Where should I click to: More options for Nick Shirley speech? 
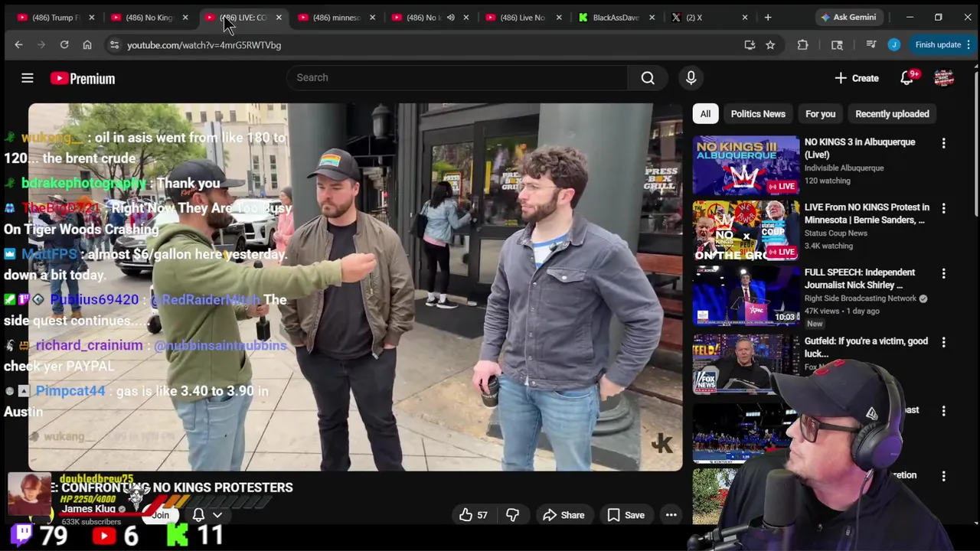(943, 273)
